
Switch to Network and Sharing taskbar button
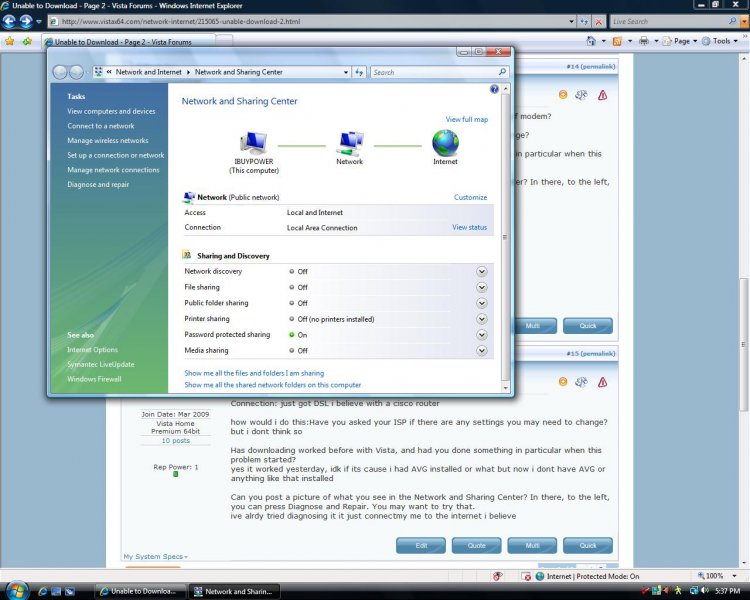tap(234, 591)
